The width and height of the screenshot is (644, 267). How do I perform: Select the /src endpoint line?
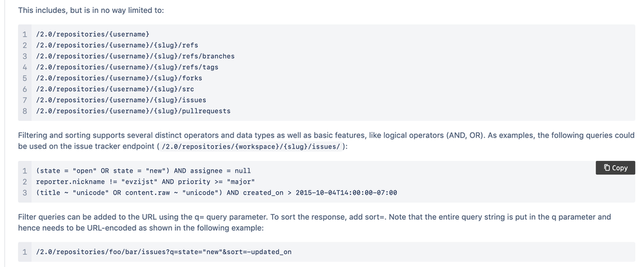click(x=115, y=89)
